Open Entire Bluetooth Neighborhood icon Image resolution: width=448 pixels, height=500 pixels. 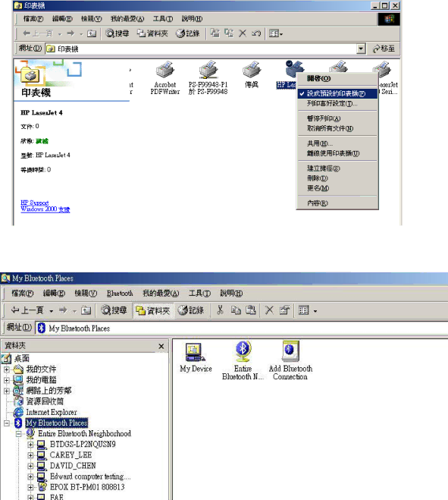[243, 360]
